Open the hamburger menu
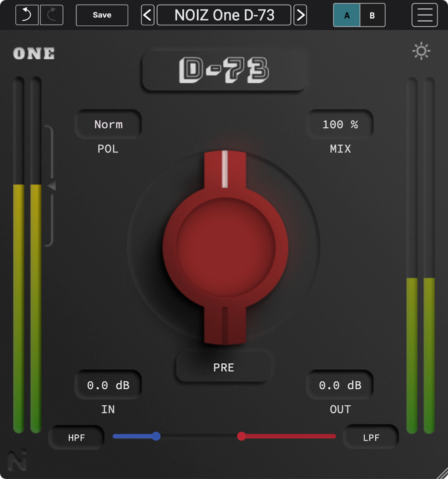Viewport: 448px width, 479px height. click(x=425, y=15)
